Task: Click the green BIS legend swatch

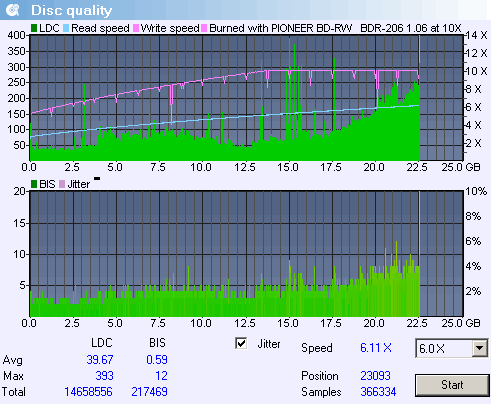Action: click(34, 184)
